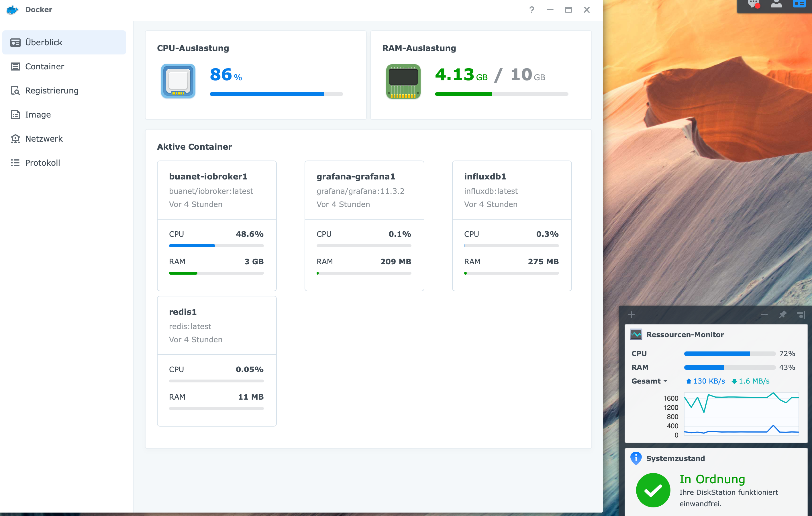This screenshot has height=516, width=812.
Task: Open the help question mark icon
Action: [531, 10]
